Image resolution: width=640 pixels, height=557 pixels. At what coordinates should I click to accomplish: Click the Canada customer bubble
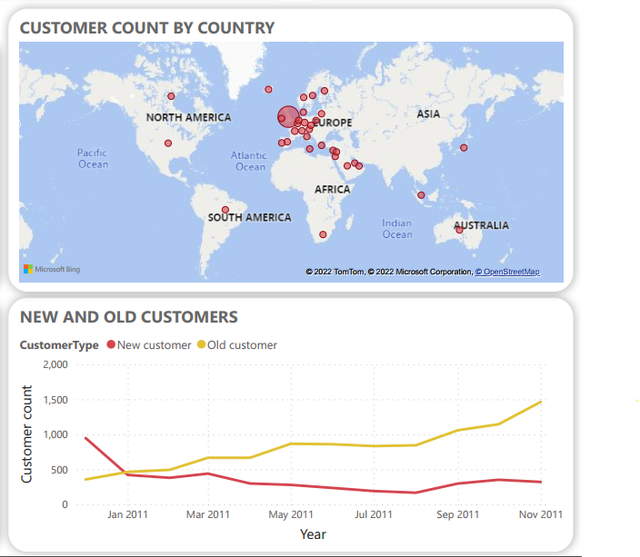pyautogui.click(x=171, y=96)
